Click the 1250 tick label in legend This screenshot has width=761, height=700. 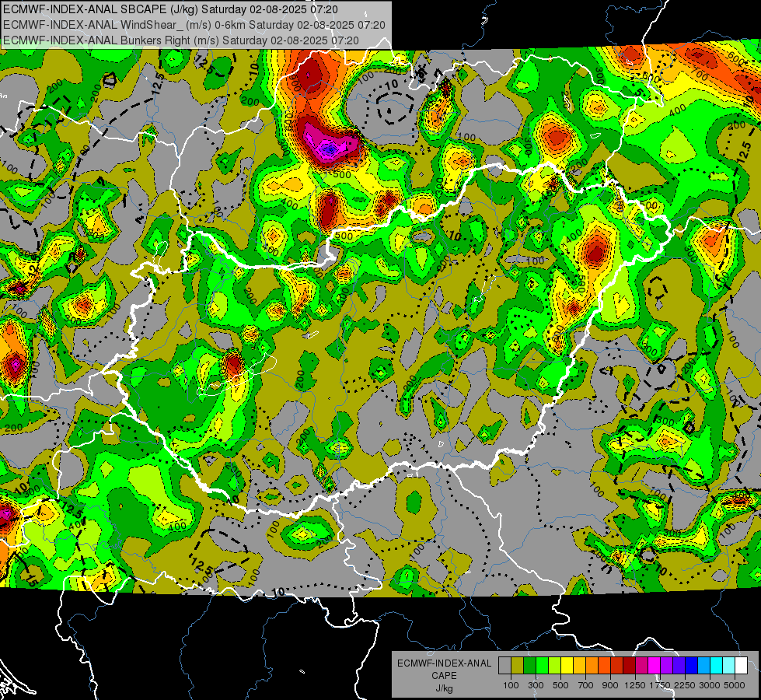pyautogui.click(x=635, y=685)
